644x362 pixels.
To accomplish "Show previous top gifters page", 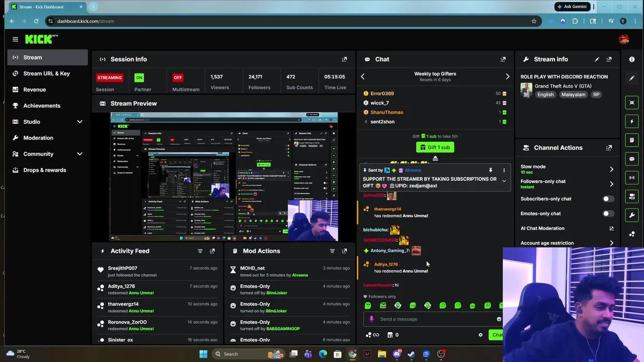I will pos(363,76).
